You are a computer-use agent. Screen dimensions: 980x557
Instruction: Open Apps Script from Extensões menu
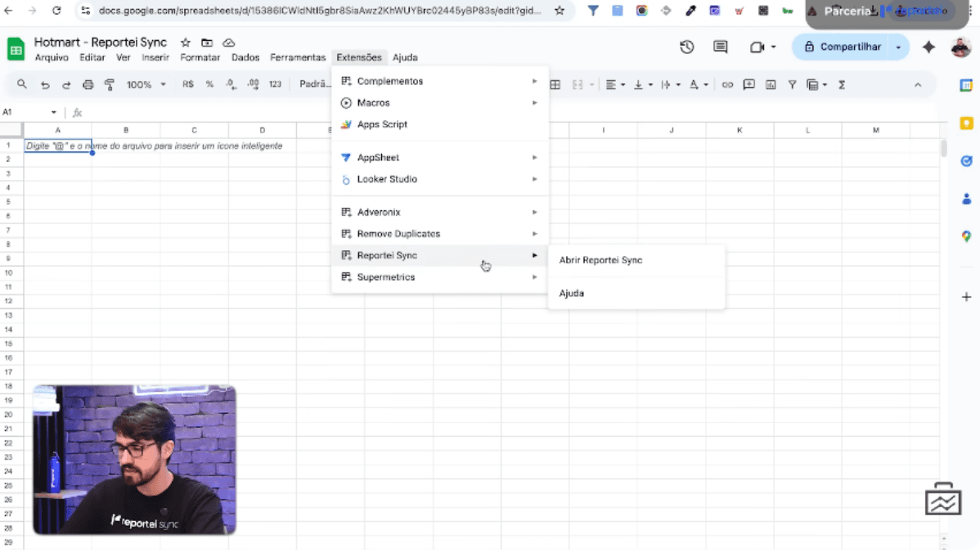(381, 124)
